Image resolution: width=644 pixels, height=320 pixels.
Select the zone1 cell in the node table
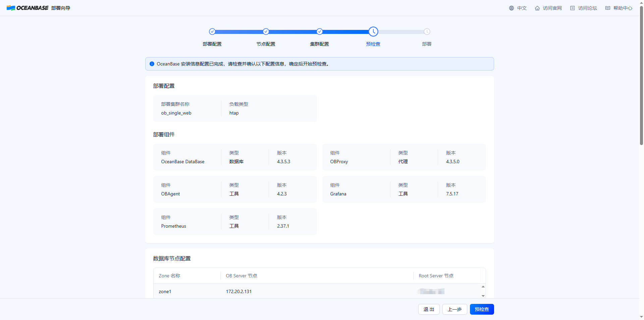coord(165,291)
